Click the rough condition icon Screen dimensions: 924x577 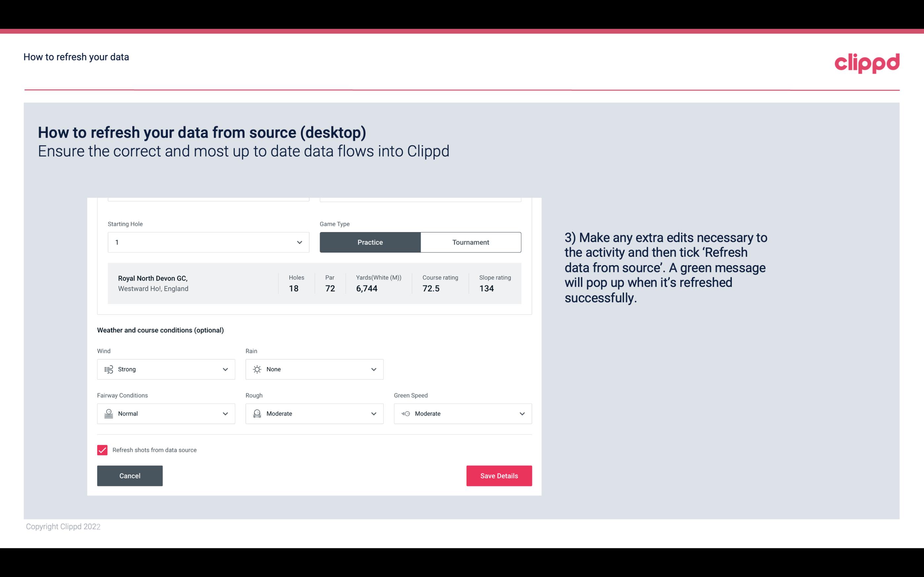point(257,414)
